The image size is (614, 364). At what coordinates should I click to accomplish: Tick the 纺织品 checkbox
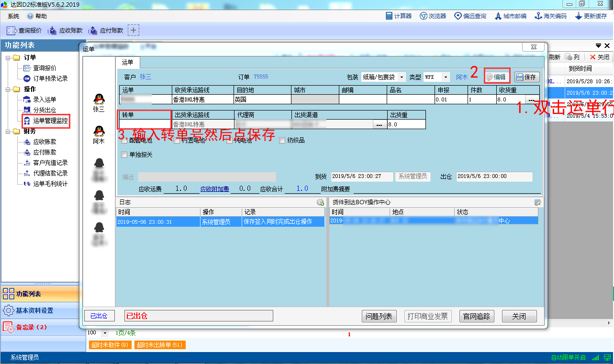(282, 141)
